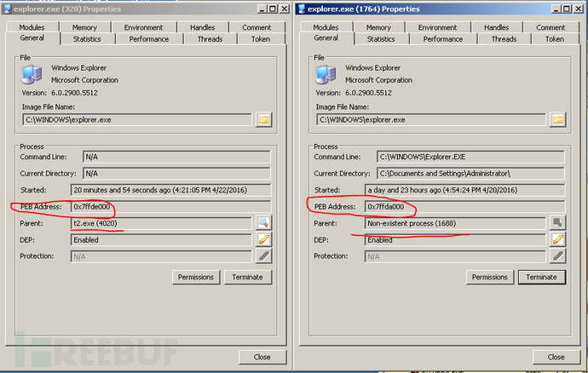588x373 pixels.
Task: Click Image File Name field in explorer.exe (1764) window
Action: pyautogui.click(x=431, y=120)
